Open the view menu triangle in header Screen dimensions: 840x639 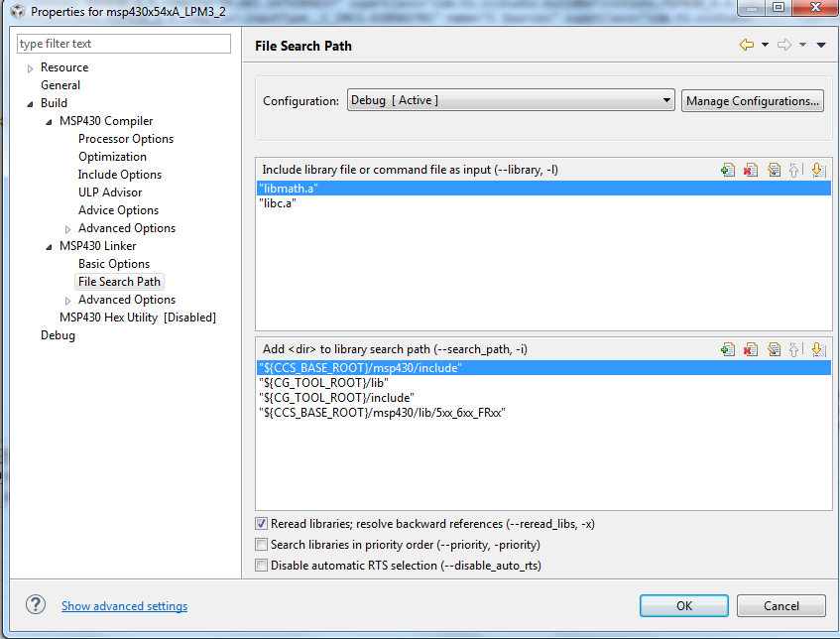tap(821, 45)
